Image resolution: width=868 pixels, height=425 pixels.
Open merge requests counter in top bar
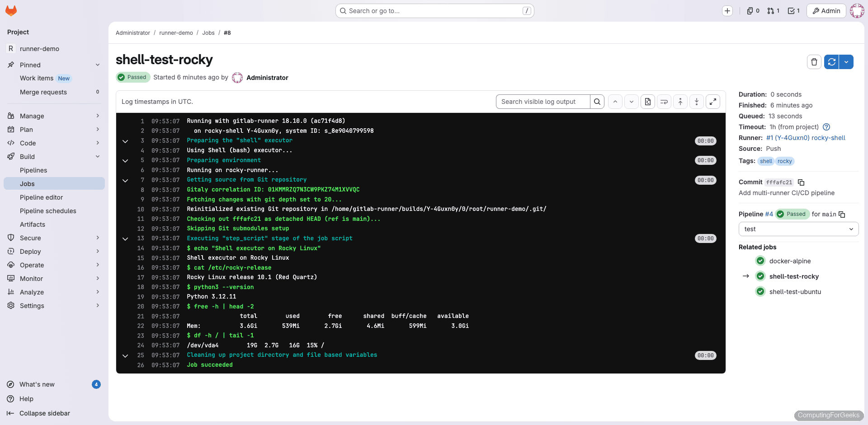pos(774,10)
